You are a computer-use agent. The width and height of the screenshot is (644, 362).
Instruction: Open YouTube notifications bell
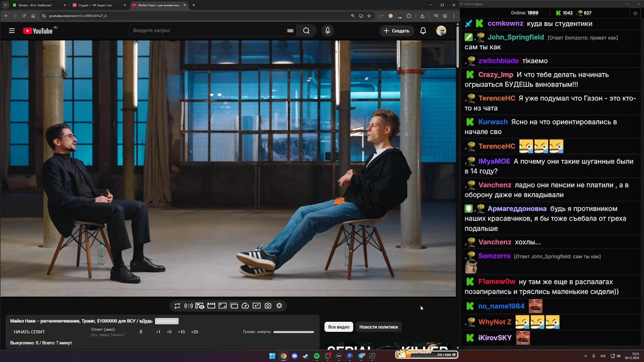click(423, 31)
